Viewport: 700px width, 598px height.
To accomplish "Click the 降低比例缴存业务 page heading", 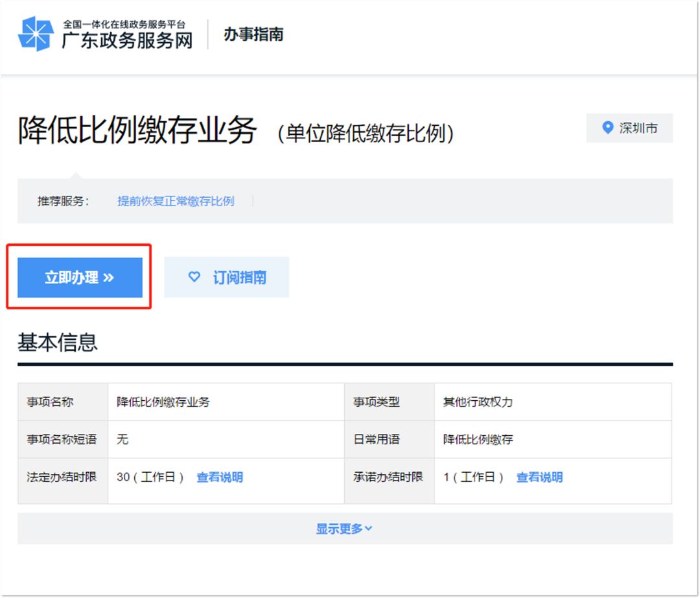I will [137, 131].
